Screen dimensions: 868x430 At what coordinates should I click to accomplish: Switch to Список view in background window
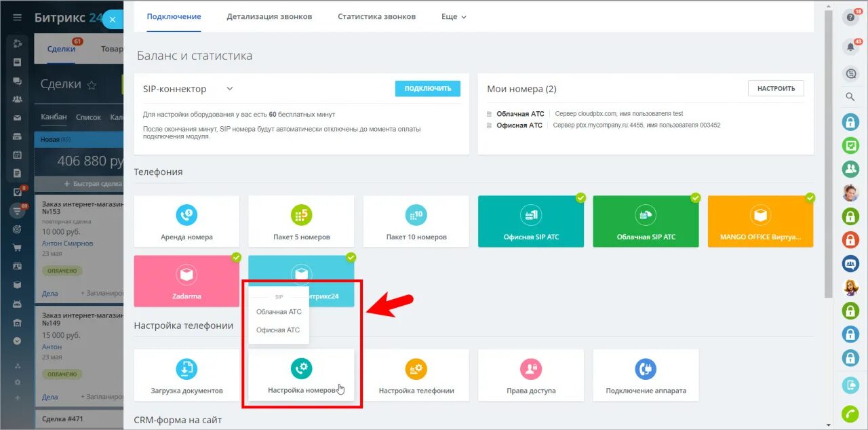[88, 117]
